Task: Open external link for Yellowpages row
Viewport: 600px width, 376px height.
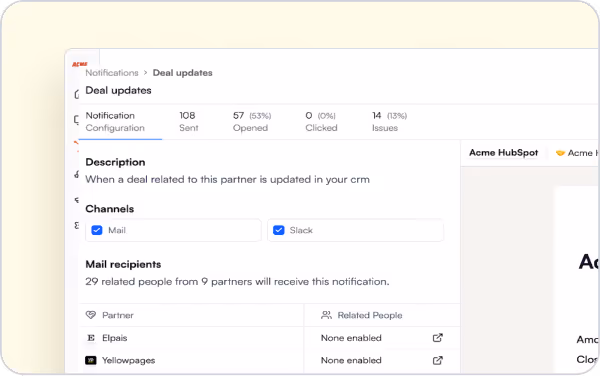Action: [x=437, y=360]
